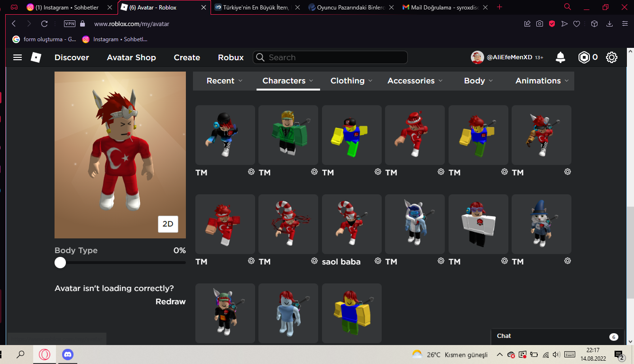634x364 pixels.
Task: Click the @AliEfeMenXD username
Action: click(509, 57)
